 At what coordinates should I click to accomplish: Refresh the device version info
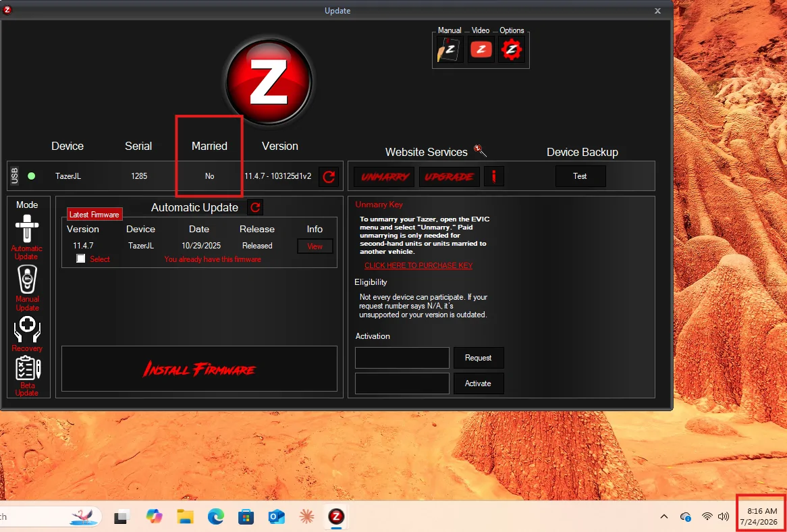[329, 177]
